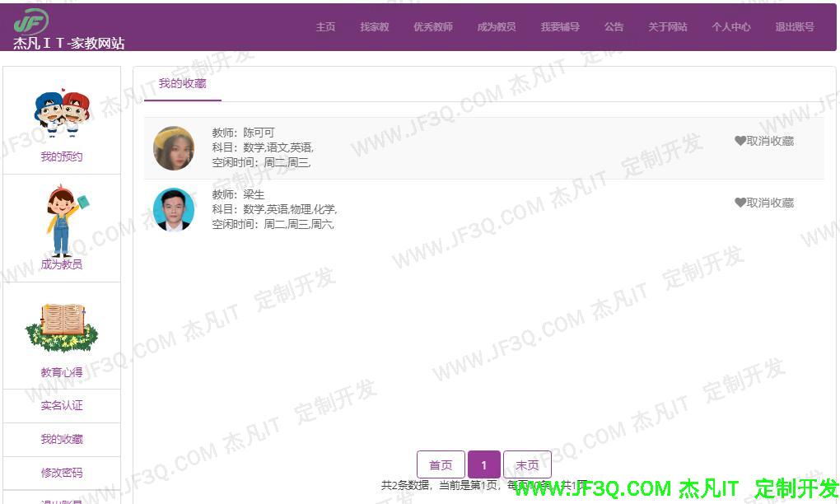Go to 主页 in the top navigation
The image size is (840, 504).
[325, 27]
